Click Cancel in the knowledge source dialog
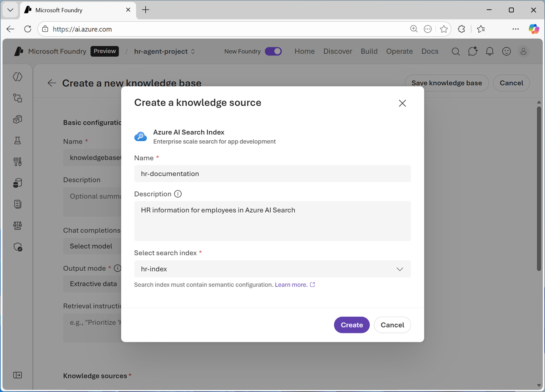Screen dimensions: 545x392 point(392,325)
